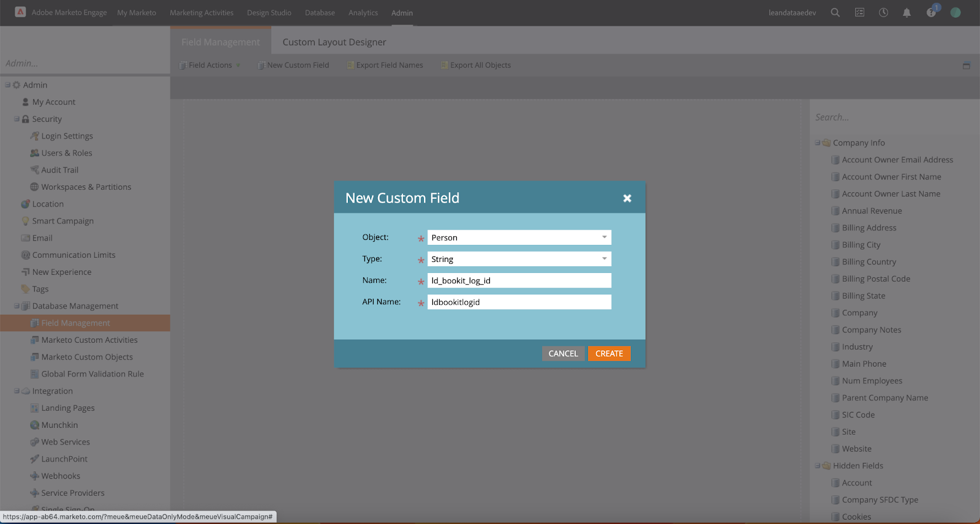The width and height of the screenshot is (980, 524).
Task: Click the search magnifier icon in top bar
Action: pyautogui.click(x=835, y=12)
